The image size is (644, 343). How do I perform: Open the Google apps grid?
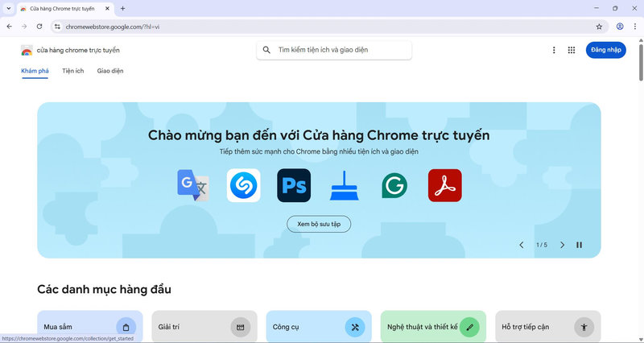click(572, 50)
